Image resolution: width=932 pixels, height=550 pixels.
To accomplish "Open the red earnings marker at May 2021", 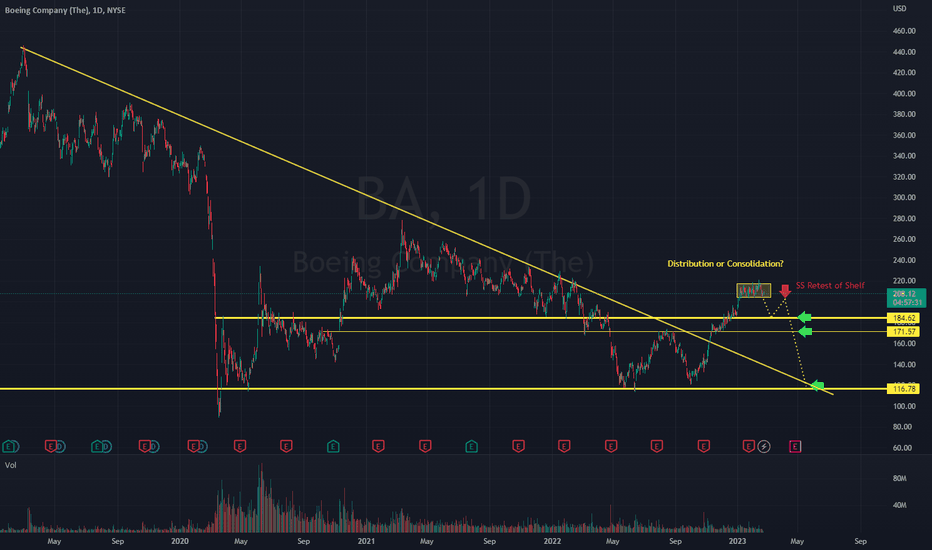I will [x=425, y=446].
